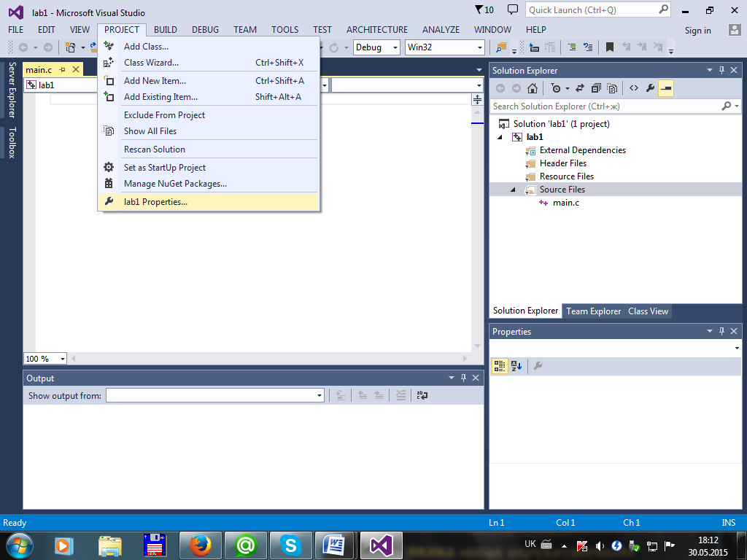Viewport: 747px width, 560px height.
Task: Open Firefox from the taskbar
Action: tap(201, 545)
